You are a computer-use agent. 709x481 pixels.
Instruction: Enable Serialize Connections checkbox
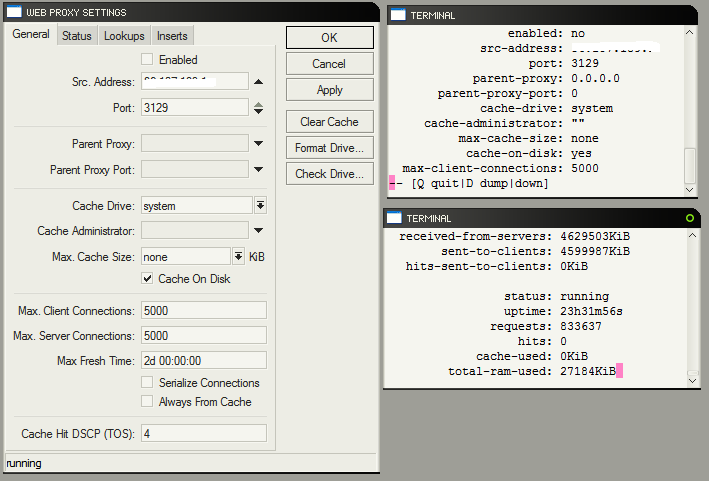point(147,382)
